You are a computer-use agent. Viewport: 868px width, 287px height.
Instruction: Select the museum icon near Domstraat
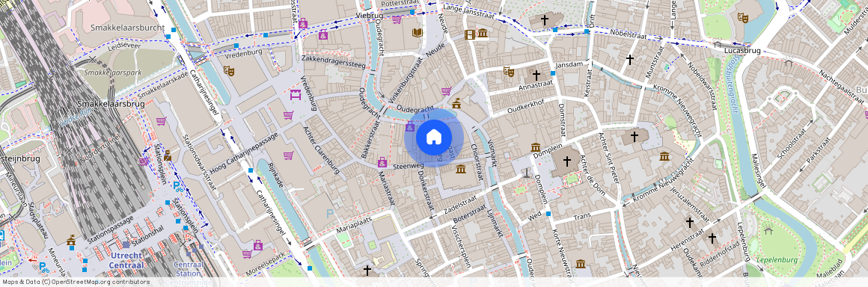tap(535, 148)
